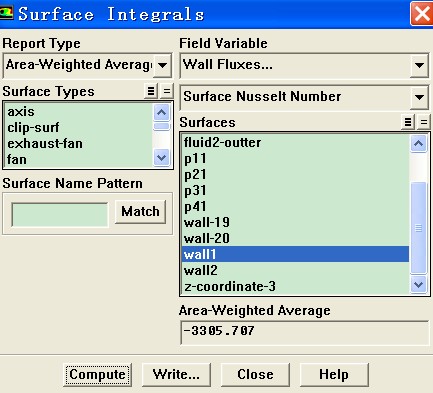Click the Close button

point(255,375)
